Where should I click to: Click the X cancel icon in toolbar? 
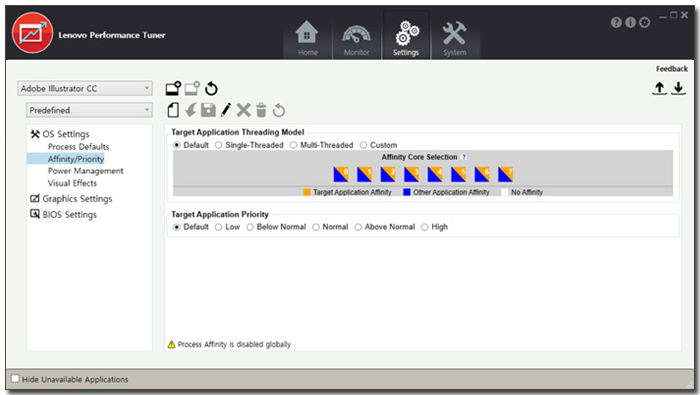pyautogui.click(x=243, y=110)
